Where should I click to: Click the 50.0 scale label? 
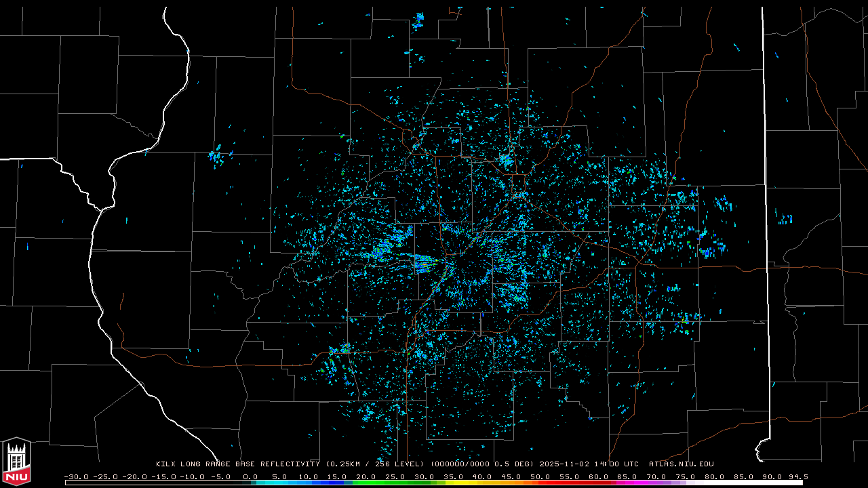point(540,476)
